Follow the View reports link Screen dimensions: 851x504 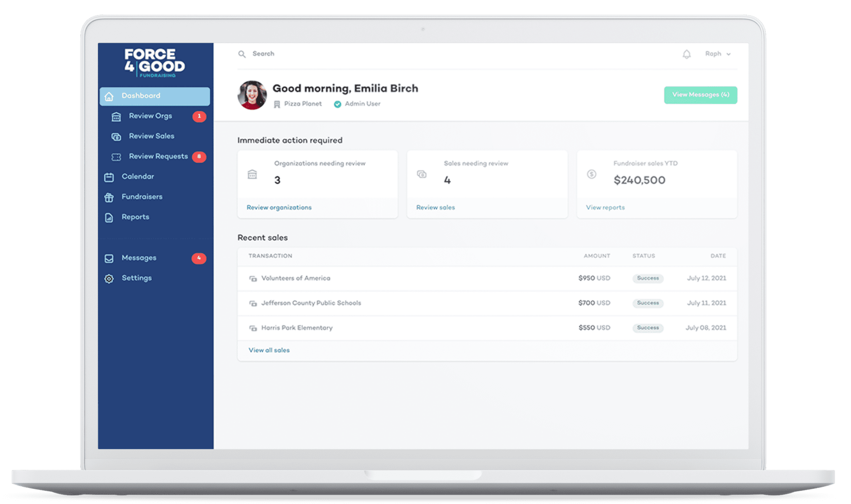pyautogui.click(x=605, y=207)
